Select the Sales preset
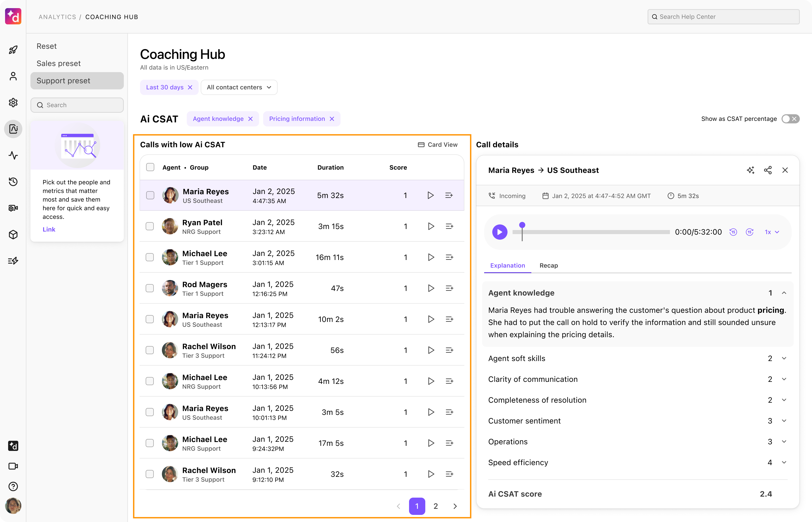Image resolution: width=812 pixels, height=522 pixels. coord(58,63)
